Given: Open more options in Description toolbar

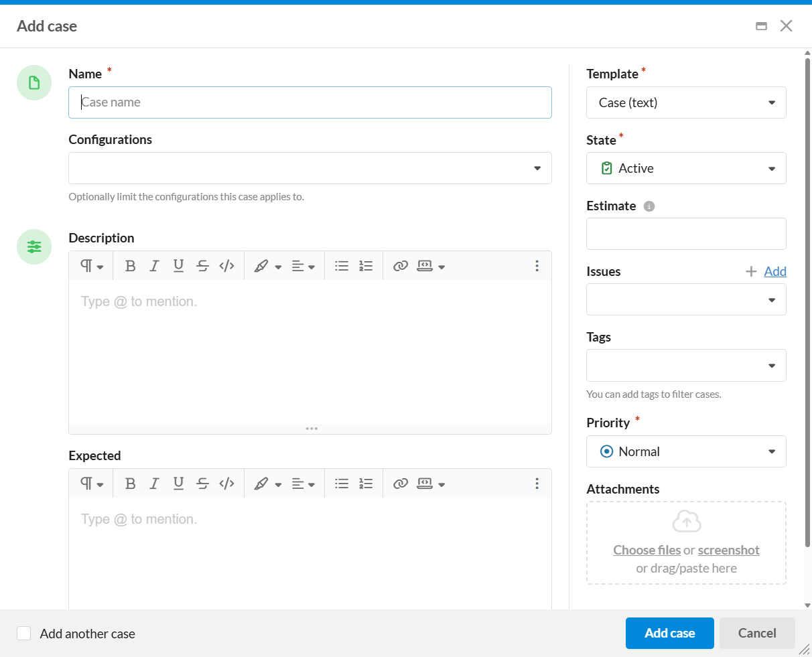Looking at the screenshot, I should [537, 266].
